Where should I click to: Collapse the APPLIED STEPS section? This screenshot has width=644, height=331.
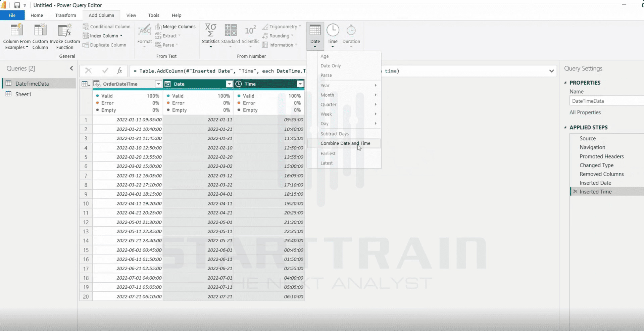click(565, 128)
